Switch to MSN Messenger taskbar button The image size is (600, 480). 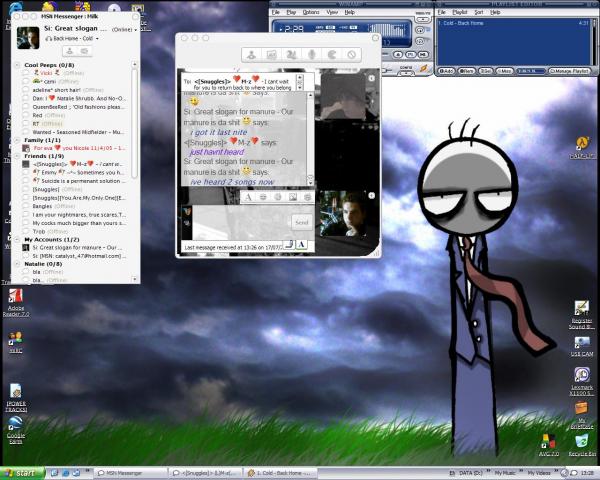click(x=131, y=473)
